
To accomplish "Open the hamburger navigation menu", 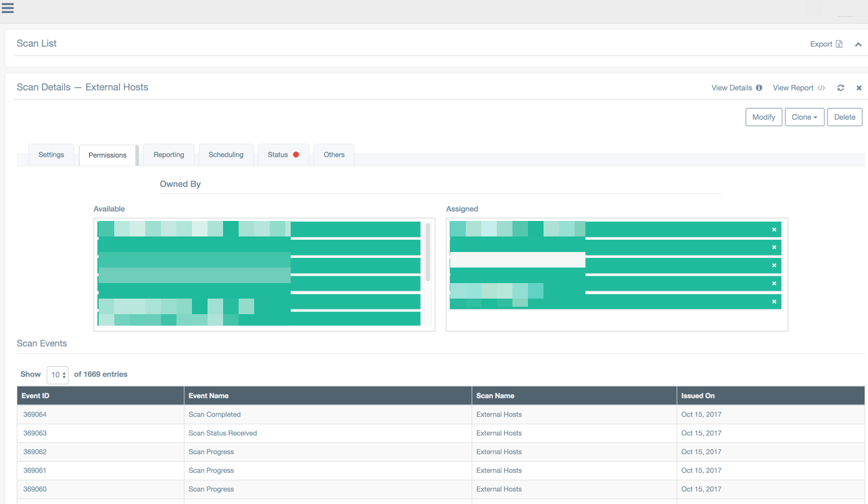I will pos(8,8).
